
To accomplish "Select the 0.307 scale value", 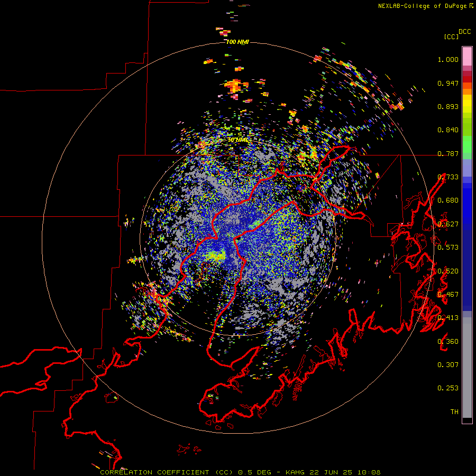I will tap(448, 365).
